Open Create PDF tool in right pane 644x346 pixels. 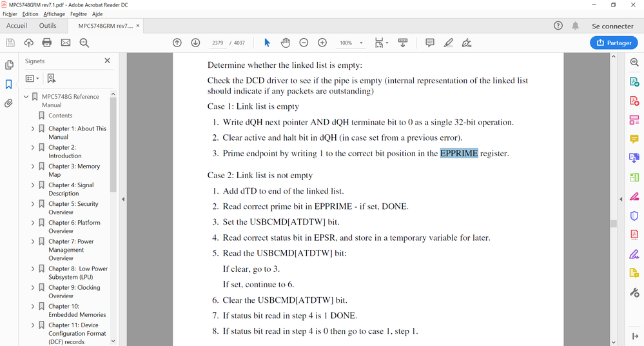634,101
